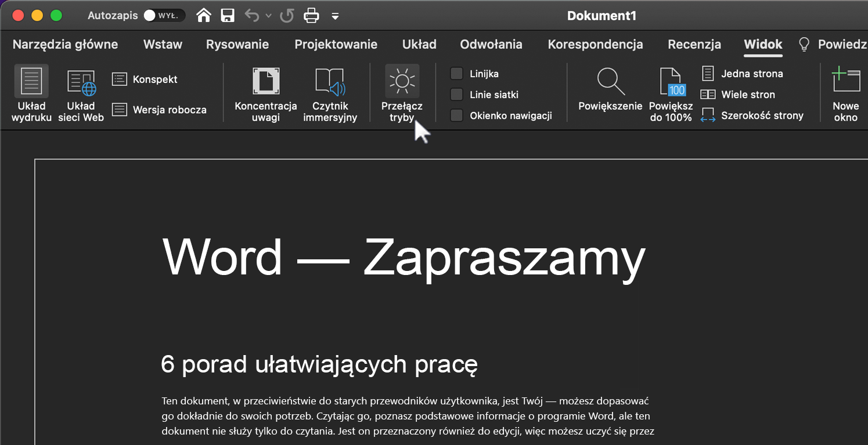Fit to Szerokość strony
The width and height of the screenshot is (868, 445).
pos(752,115)
